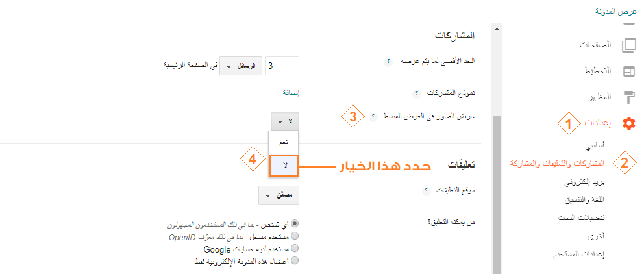
Task: Choose لا in the open dropdown list
Action: click(x=284, y=166)
